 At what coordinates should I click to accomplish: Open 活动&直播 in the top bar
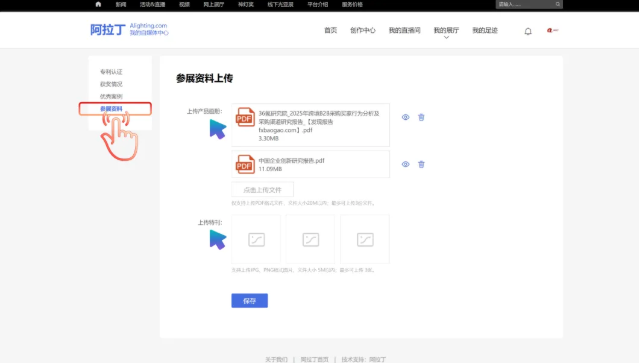152,4
